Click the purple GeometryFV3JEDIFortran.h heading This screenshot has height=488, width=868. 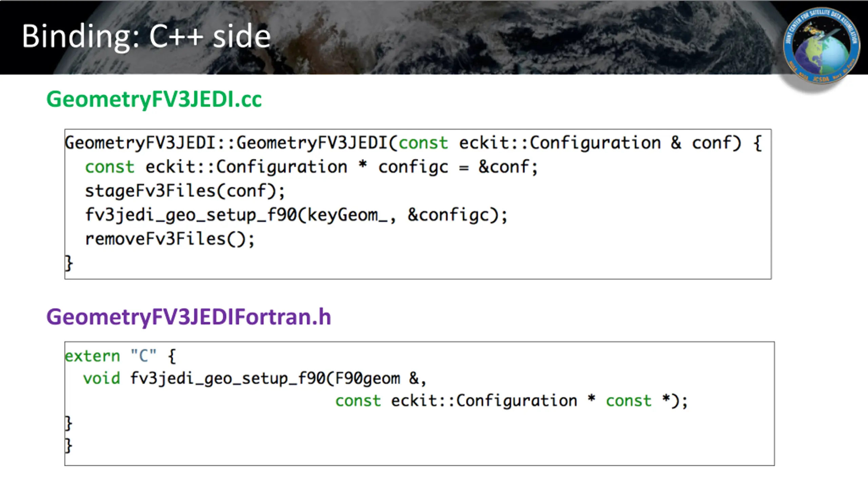[x=189, y=317]
